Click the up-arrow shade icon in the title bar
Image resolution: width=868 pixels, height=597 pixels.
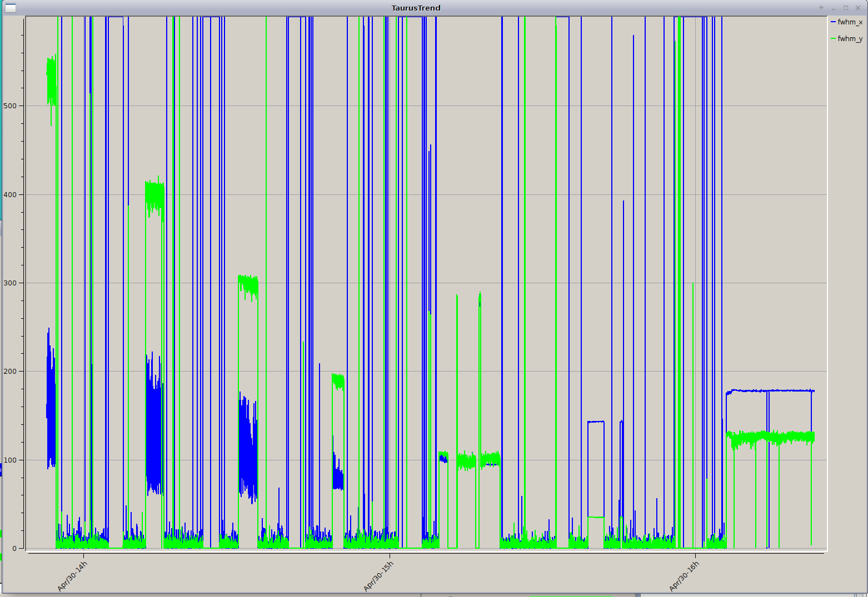tap(821, 8)
